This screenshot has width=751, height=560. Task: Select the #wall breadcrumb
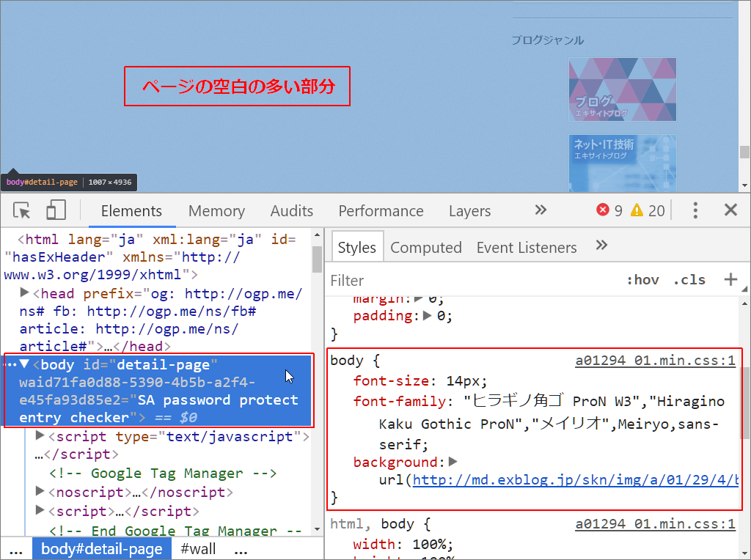pos(198,549)
